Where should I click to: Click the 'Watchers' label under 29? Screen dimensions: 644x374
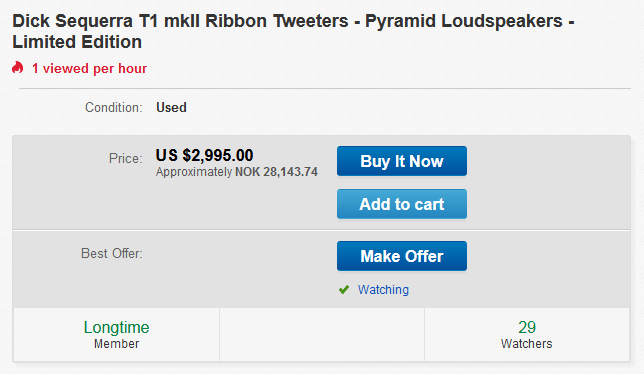[527, 344]
